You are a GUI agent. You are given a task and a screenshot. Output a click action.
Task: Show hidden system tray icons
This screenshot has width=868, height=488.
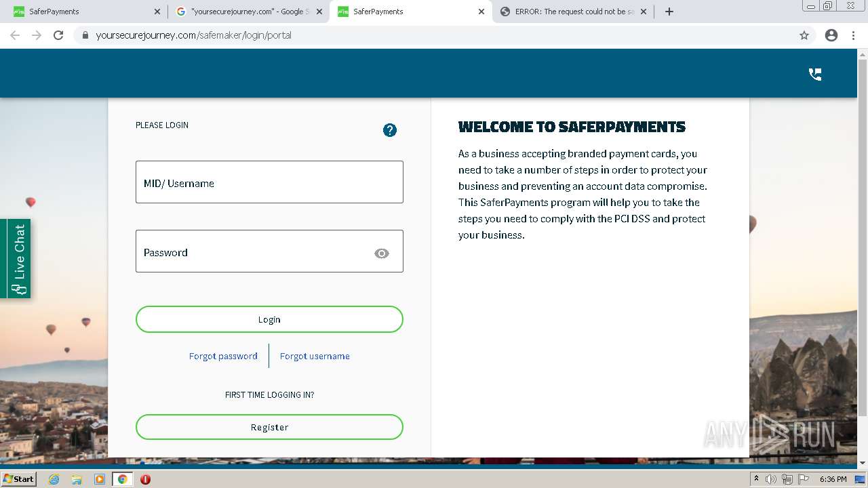coord(757,479)
